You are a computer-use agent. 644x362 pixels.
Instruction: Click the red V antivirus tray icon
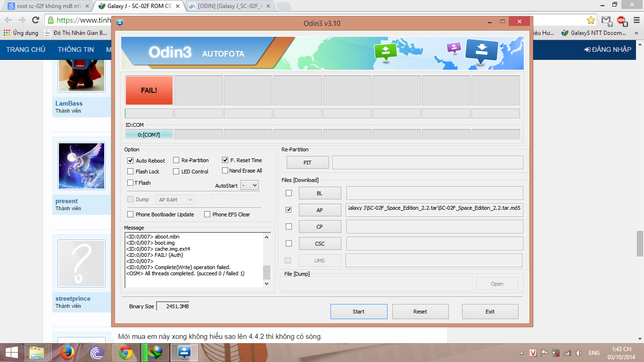[x=533, y=353]
